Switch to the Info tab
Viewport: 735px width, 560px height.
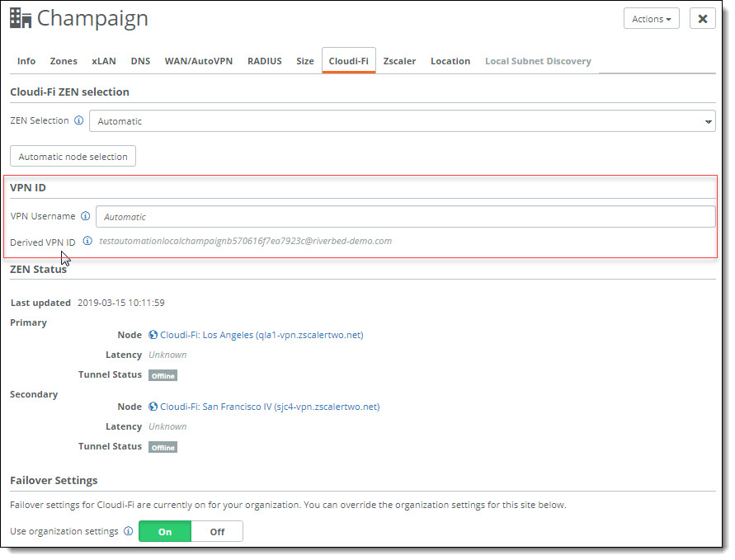26,61
